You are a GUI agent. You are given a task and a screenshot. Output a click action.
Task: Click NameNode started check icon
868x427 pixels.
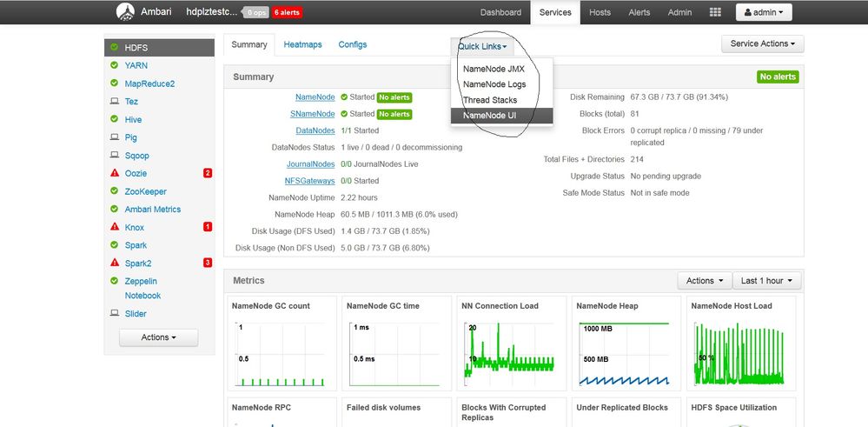tap(344, 97)
